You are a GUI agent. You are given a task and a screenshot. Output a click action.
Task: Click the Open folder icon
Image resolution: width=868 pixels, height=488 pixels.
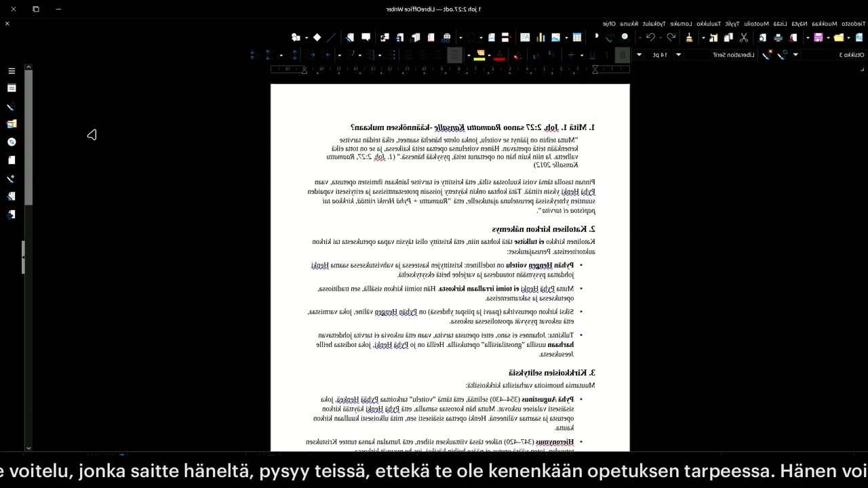839,37
